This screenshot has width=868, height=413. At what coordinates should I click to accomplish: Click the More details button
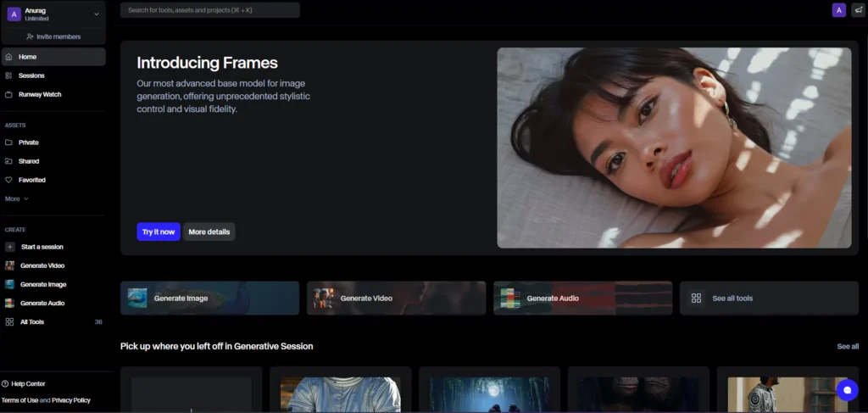209,232
